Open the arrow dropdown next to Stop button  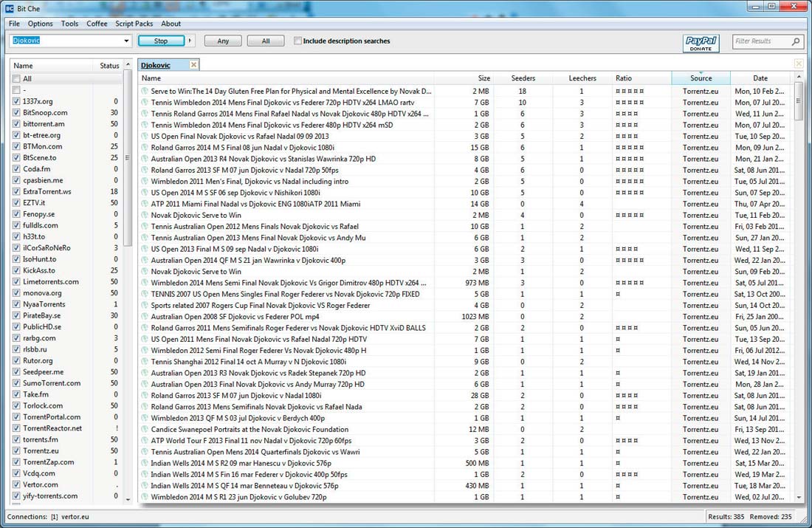(190, 41)
